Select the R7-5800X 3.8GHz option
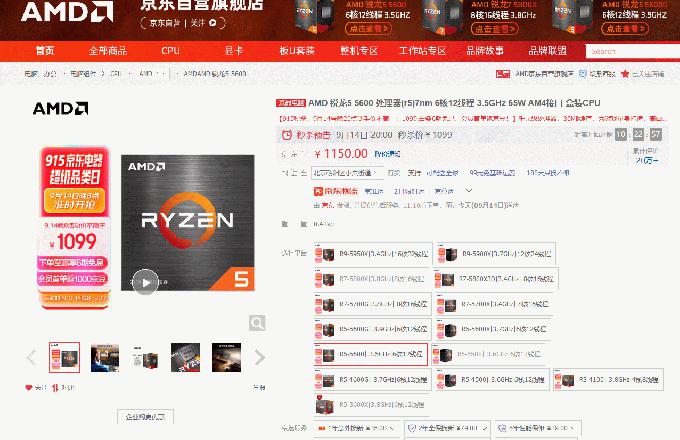Viewport: 680px width, 440px height. (372, 279)
